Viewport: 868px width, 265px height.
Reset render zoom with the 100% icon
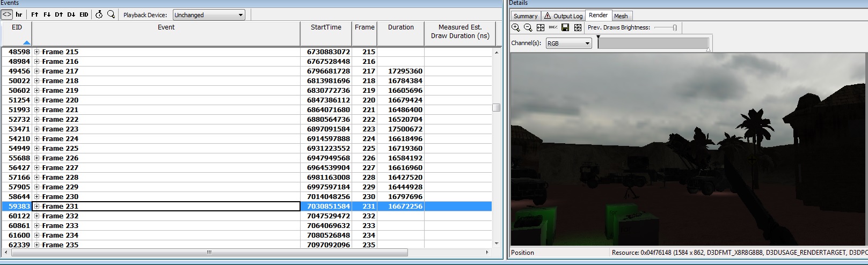point(553,27)
